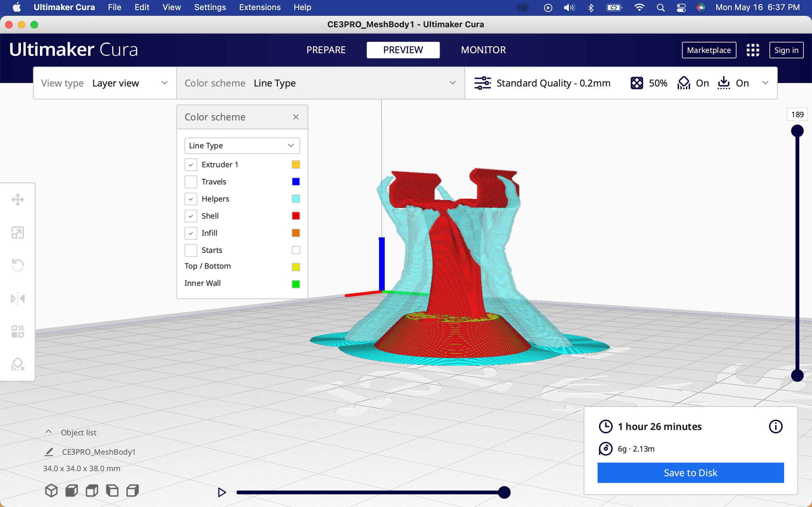Image resolution: width=812 pixels, height=507 pixels.
Task: Click the layer slider top handle
Action: [x=797, y=131]
